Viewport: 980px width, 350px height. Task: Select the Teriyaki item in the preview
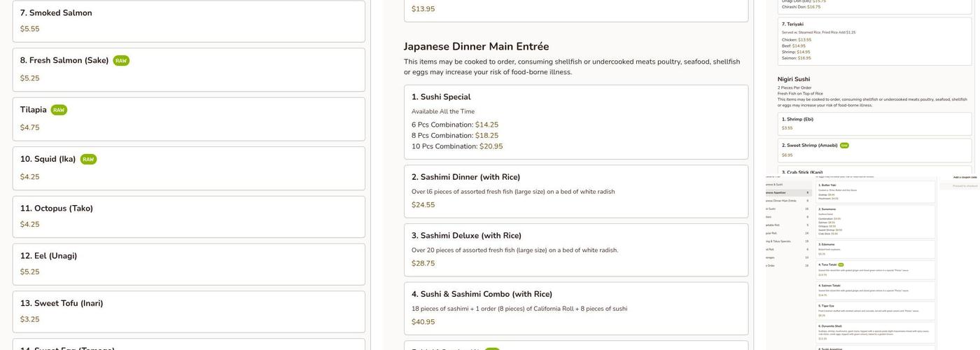tap(874, 41)
